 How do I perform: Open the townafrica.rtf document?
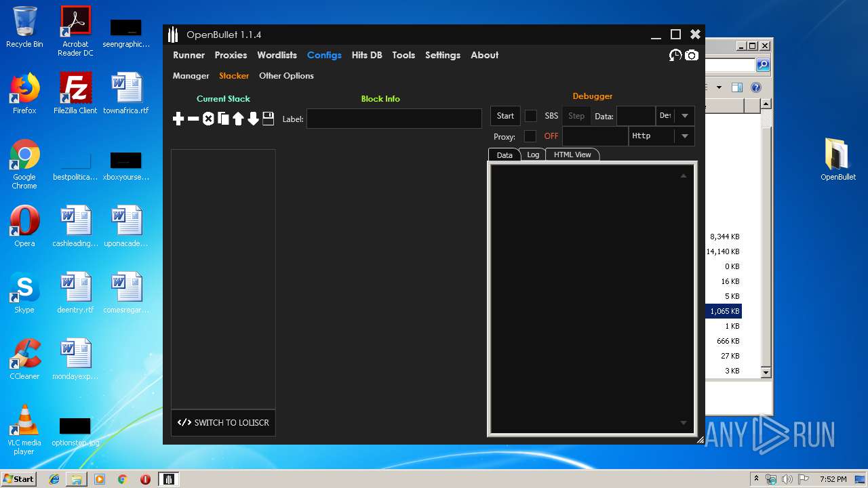click(x=126, y=94)
